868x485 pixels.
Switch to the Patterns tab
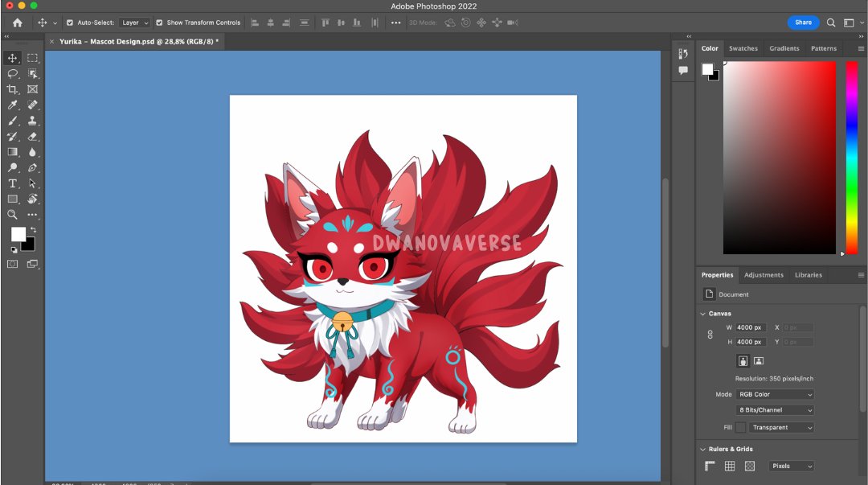pyautogui.click(x=824, y=49)
